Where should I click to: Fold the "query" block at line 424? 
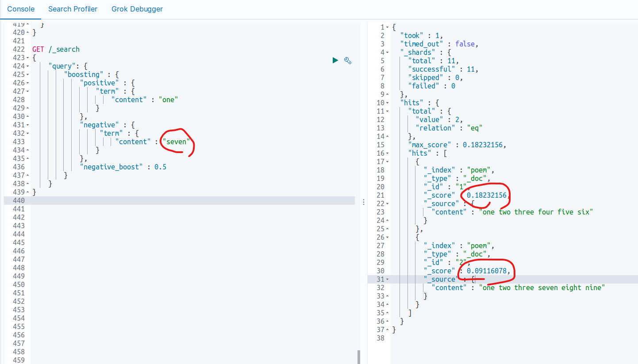pos(27,66)
